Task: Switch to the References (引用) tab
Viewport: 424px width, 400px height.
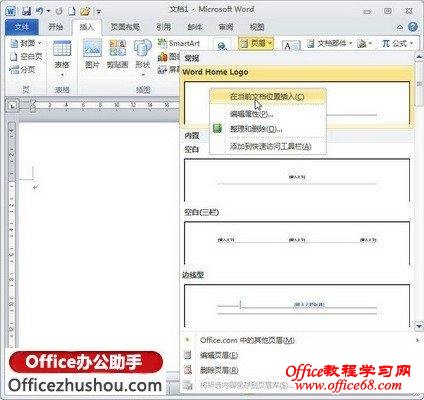Action: pyautogui.click(x=164, y=27)
